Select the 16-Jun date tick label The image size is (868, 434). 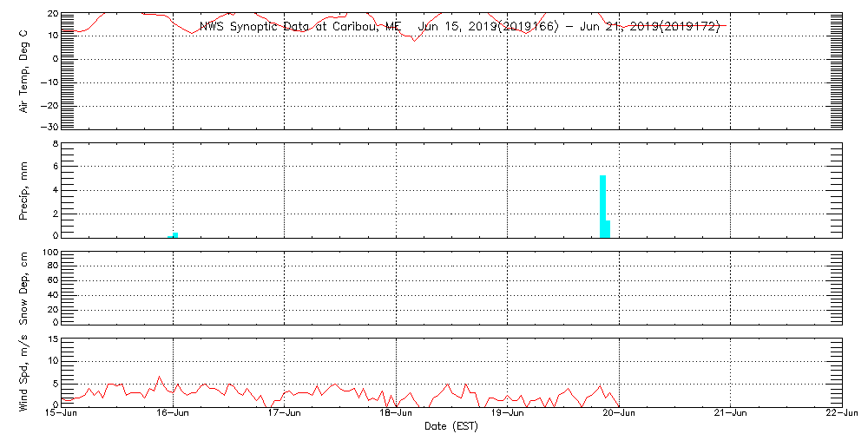(173, 414)
